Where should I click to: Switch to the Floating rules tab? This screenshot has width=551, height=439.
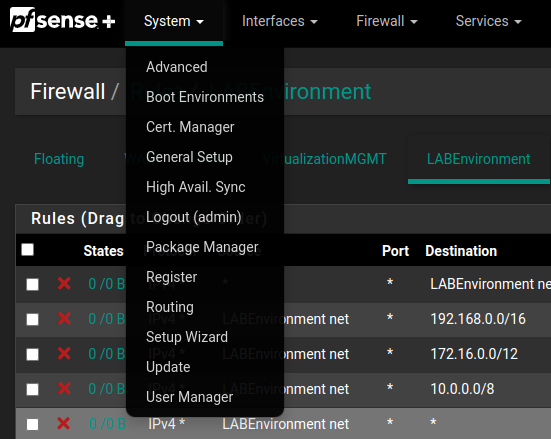pos(59,159)
